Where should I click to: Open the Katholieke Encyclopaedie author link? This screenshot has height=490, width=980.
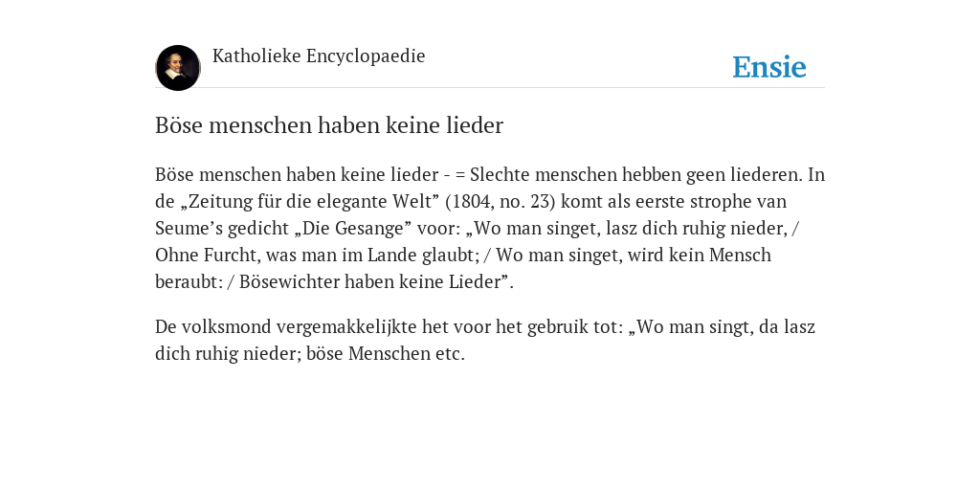pos(319,56)
